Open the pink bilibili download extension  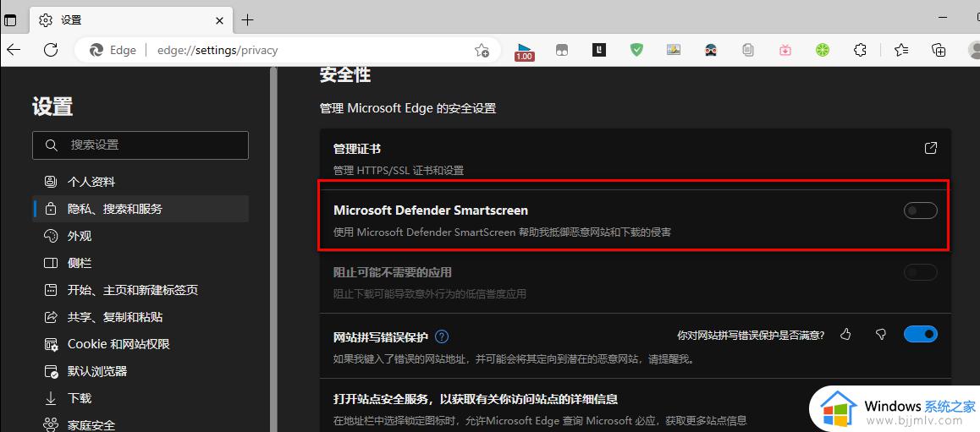pyautogui.click(x=785, y=50)
